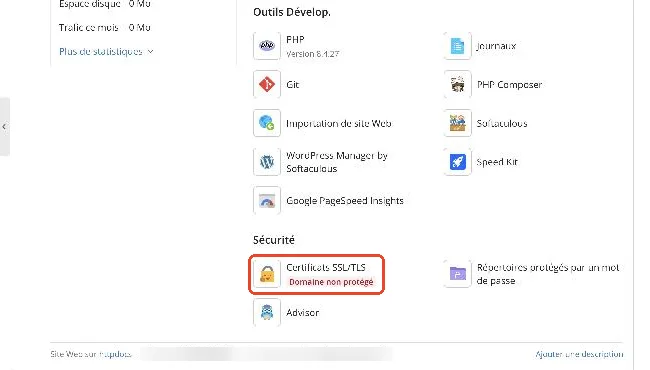Image resolution: width=650 pixels, height=370 pixels.
Task: Expand Plus de statistiques
Action: tap(106, 51)
